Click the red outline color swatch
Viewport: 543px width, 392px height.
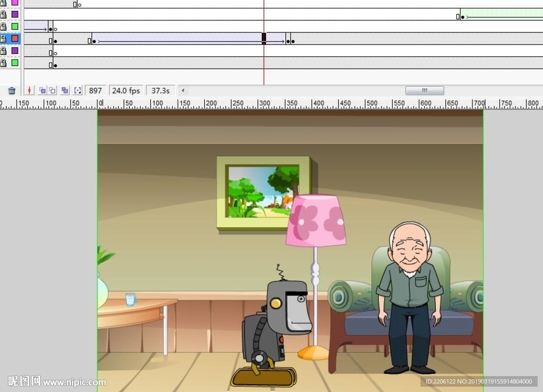15,39
